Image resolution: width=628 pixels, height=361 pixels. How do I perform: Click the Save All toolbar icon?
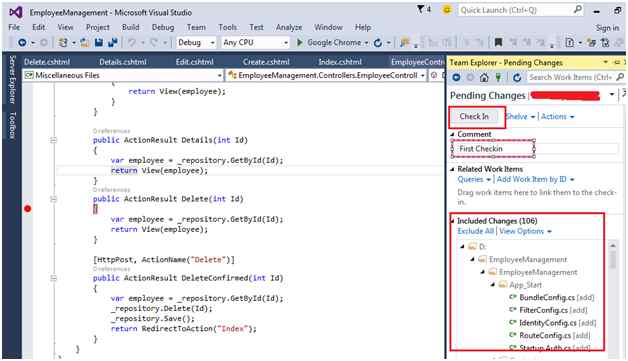113,42
